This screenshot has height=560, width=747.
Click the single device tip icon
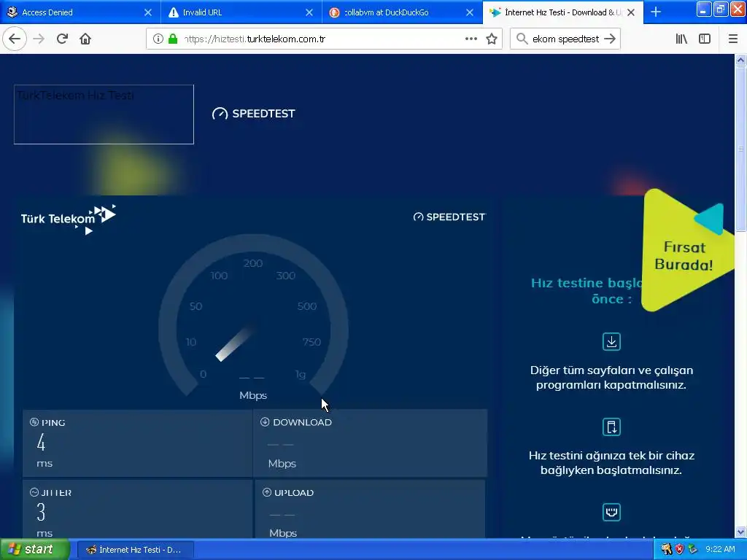[611, 427]
